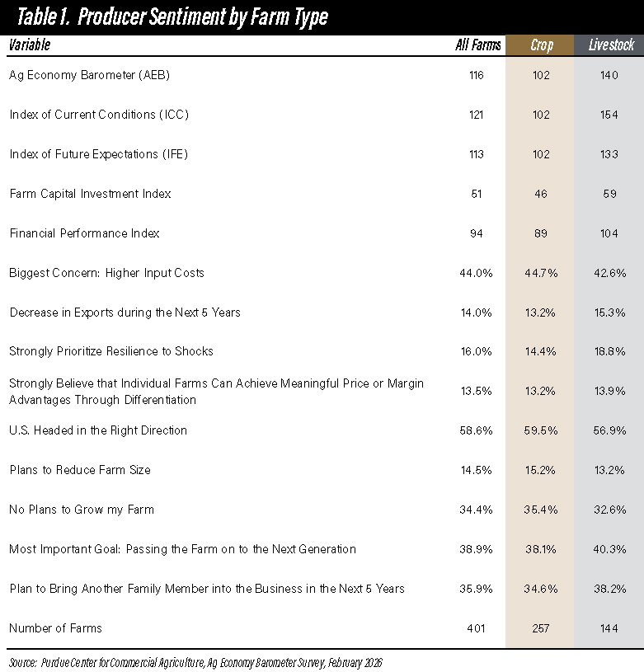
Task: Select "No Plans to Grow my Farm" label
Action: [82, 510]
